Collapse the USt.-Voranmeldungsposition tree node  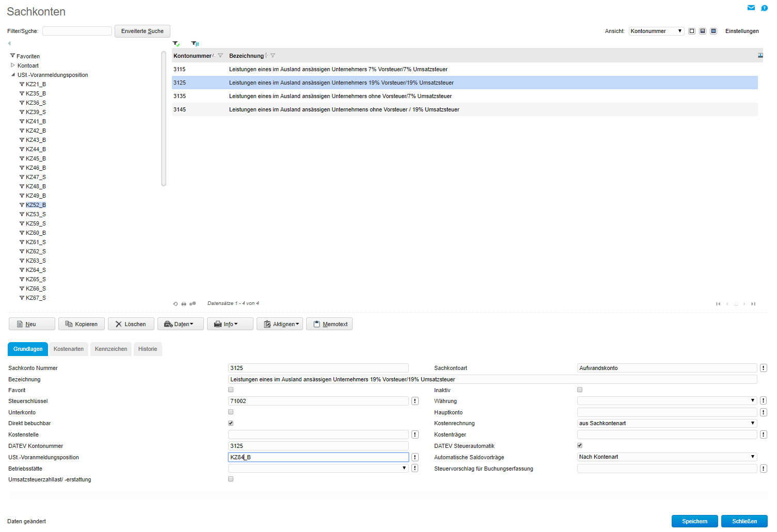[x=13, y=75]
